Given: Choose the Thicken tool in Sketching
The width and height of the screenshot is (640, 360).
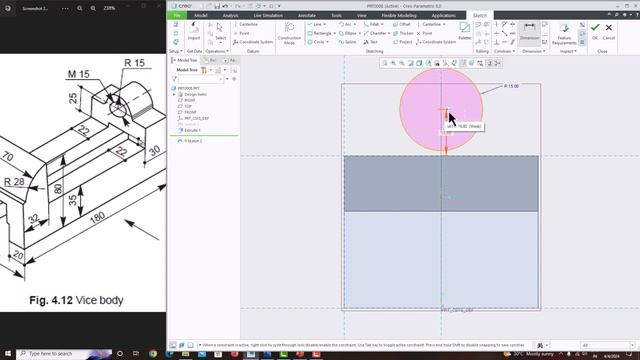Looking at the screenshot, I should [403, 33].
